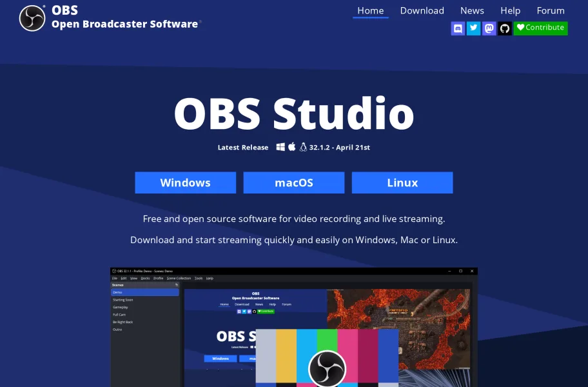Open Scene Collection menu in app screenshot
Image resolution: width=588 pixels, height=387 pixels.
[179, 278]
